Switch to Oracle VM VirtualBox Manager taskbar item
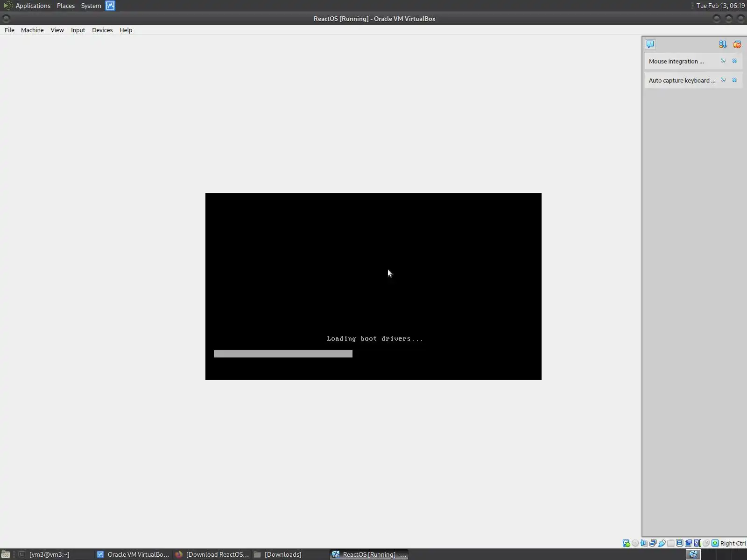Image resolution: width=747 pixels, height=560 pixels. pyautogui.click(x=134, y=554)
